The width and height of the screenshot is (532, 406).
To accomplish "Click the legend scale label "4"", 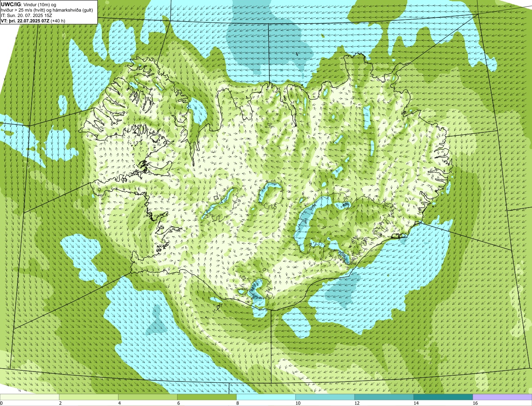I will coord(119,403).
